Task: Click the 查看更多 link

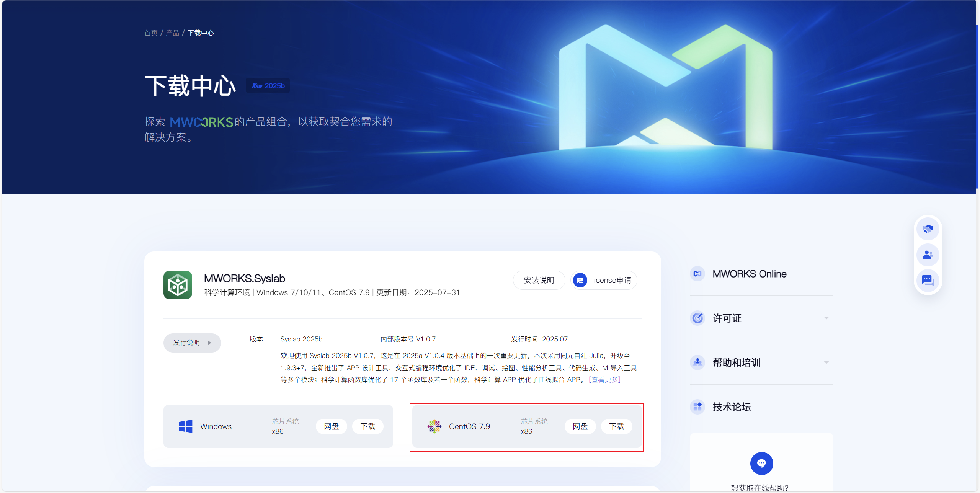Action: [x=604, y=379]
